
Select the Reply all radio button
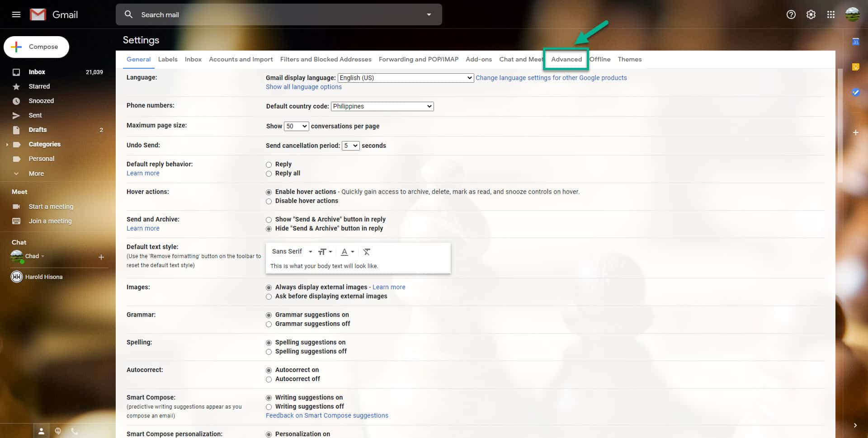[x=269, y=174]
